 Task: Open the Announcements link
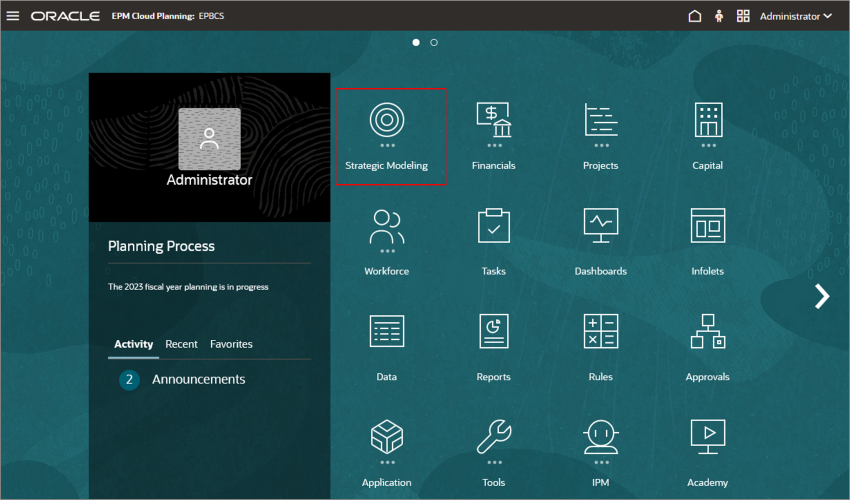point(198,379)
